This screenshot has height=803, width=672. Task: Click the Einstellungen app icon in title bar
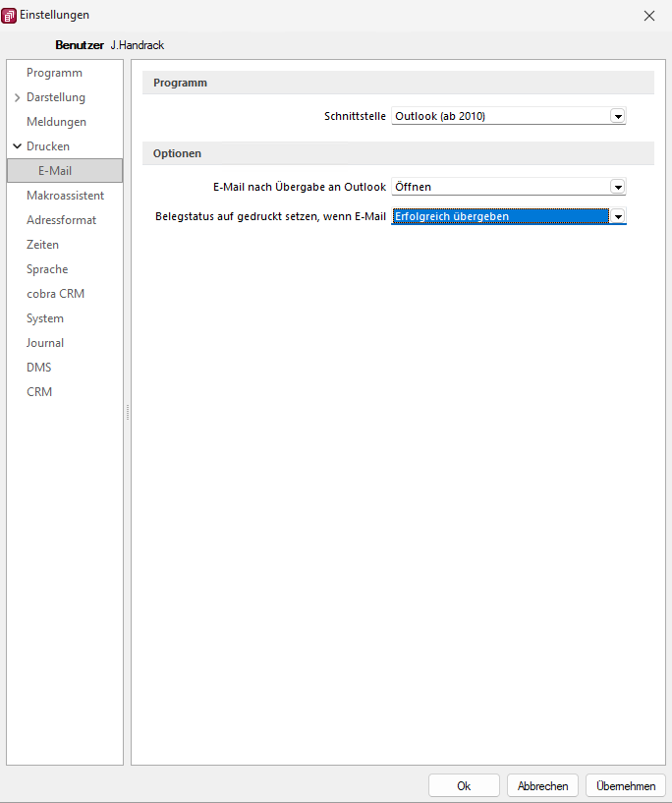11,15
